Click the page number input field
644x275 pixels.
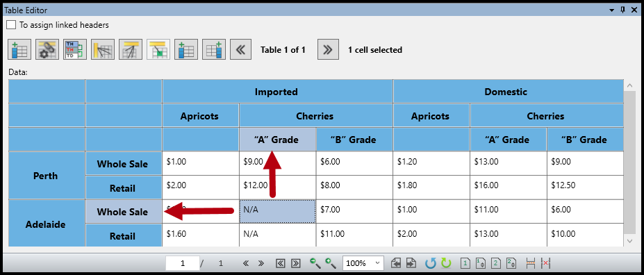[x=182, y=263]
